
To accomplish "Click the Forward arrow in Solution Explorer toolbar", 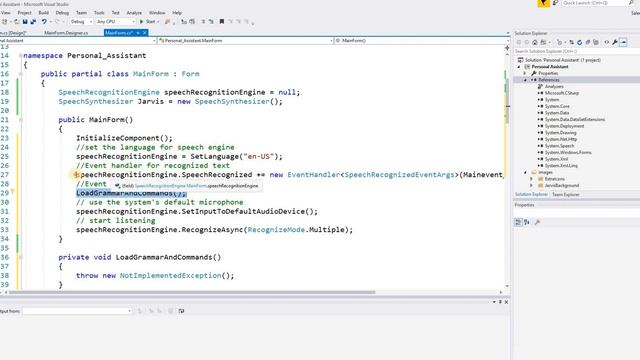I will click(x=527, y=42).
